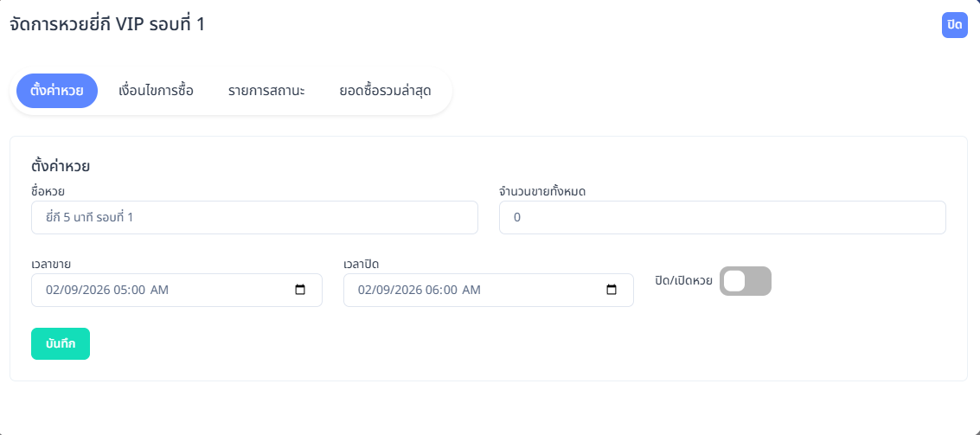
Task: Select the ตั้งค่าหวย tab
Action: click(57, 91)
